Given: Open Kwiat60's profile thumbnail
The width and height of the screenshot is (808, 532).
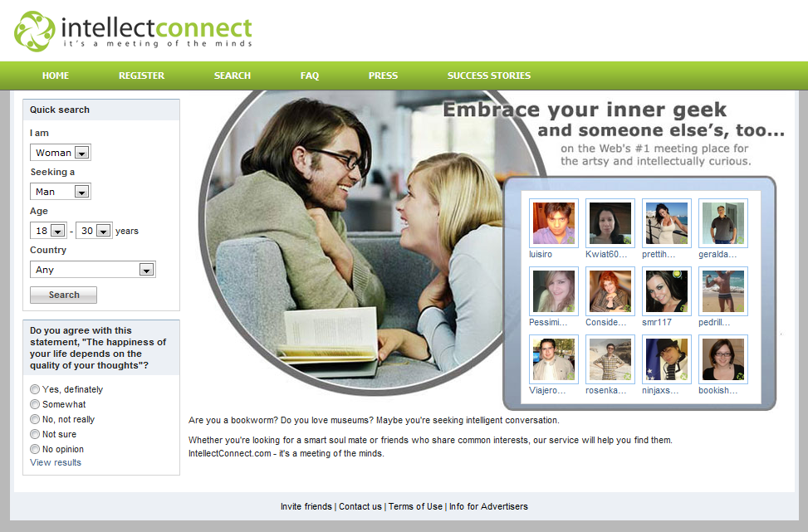Looking at the screenshot, I should (x=610, y=223).
